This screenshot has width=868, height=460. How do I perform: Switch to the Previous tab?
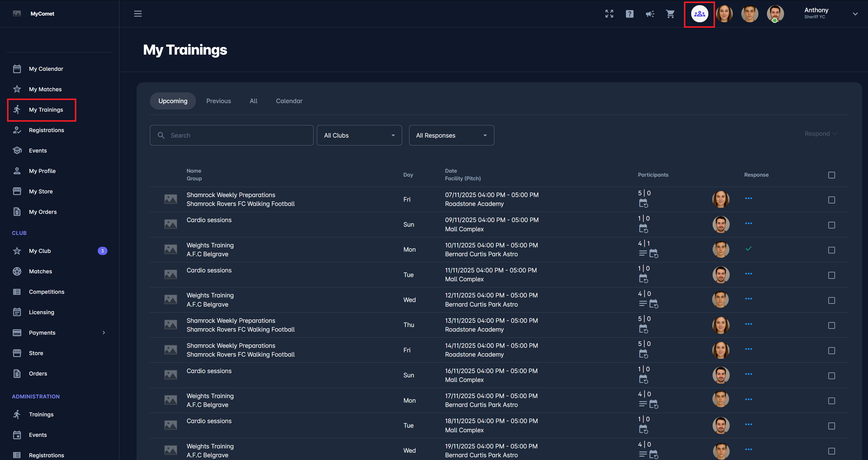(x=218, y=101)
